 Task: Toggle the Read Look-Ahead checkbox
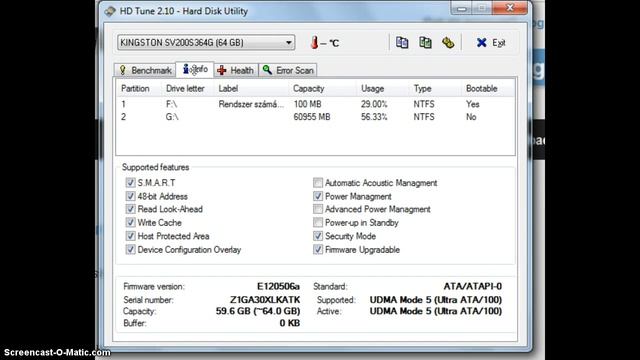pos(130,209)
